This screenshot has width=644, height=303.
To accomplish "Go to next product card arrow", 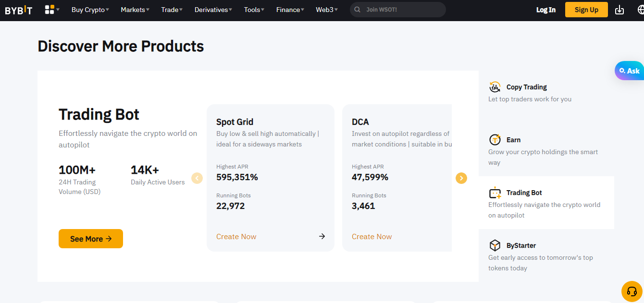I will (x=461, y=178).
